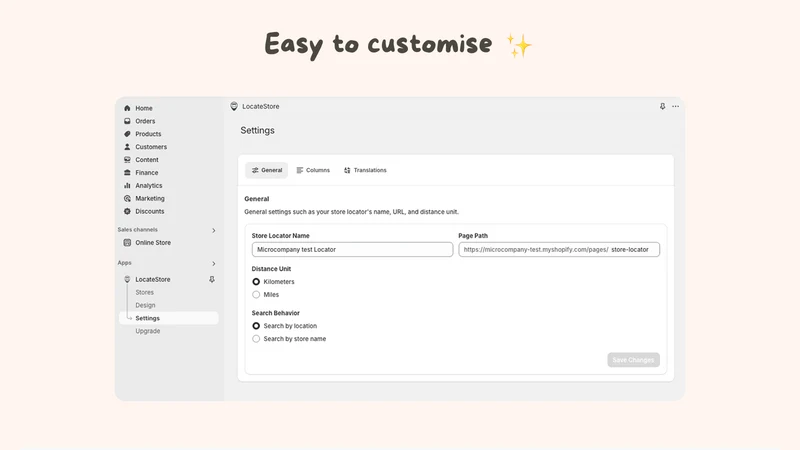This screenshot has width=800, height=450.
Task: Select the Kilometers radio button
Action: (256, 282)
